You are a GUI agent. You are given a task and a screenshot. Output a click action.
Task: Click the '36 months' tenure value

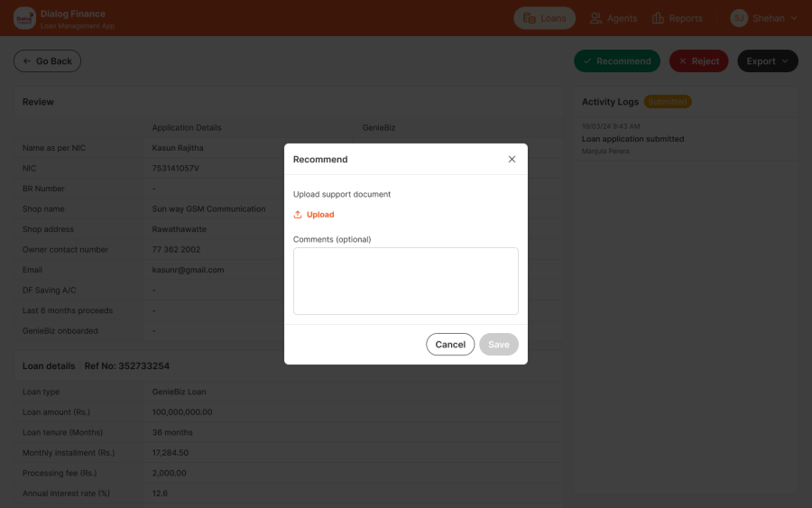172,432
